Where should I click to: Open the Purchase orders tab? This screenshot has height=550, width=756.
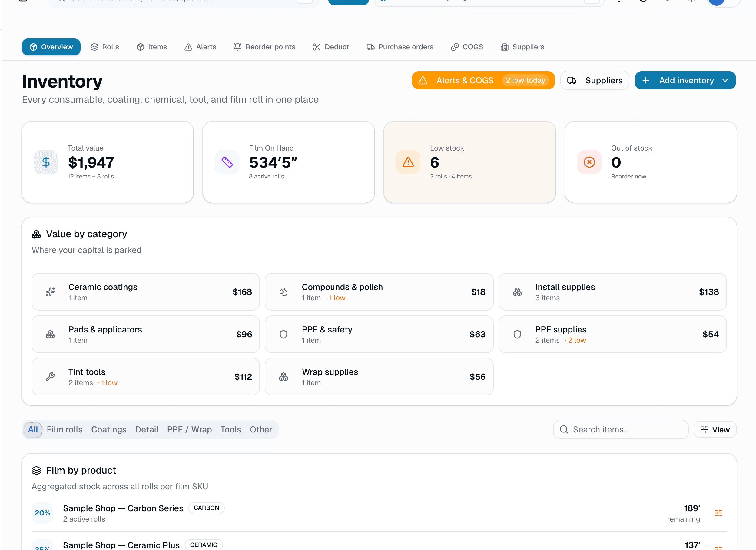[400, 47]
